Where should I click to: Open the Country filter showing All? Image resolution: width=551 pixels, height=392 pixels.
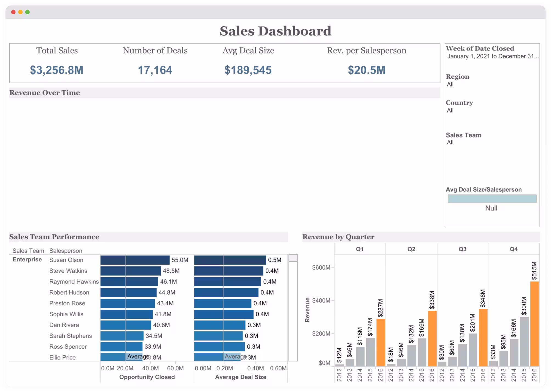[x=450, y=111]
